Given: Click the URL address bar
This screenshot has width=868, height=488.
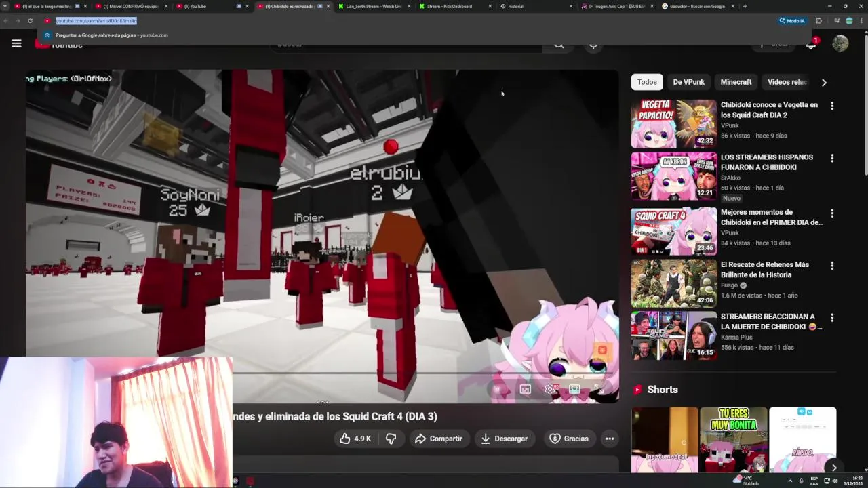Looking at the screenshot, I should 407,21.
